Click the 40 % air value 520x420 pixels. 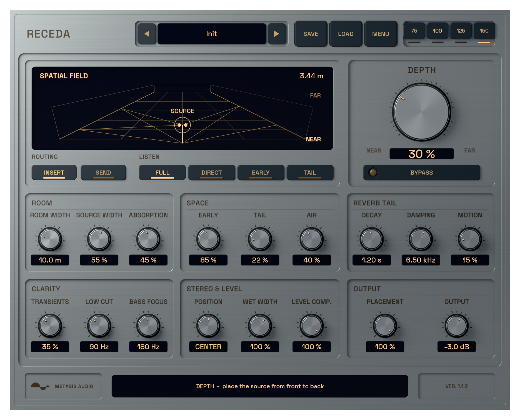point(312,260)
